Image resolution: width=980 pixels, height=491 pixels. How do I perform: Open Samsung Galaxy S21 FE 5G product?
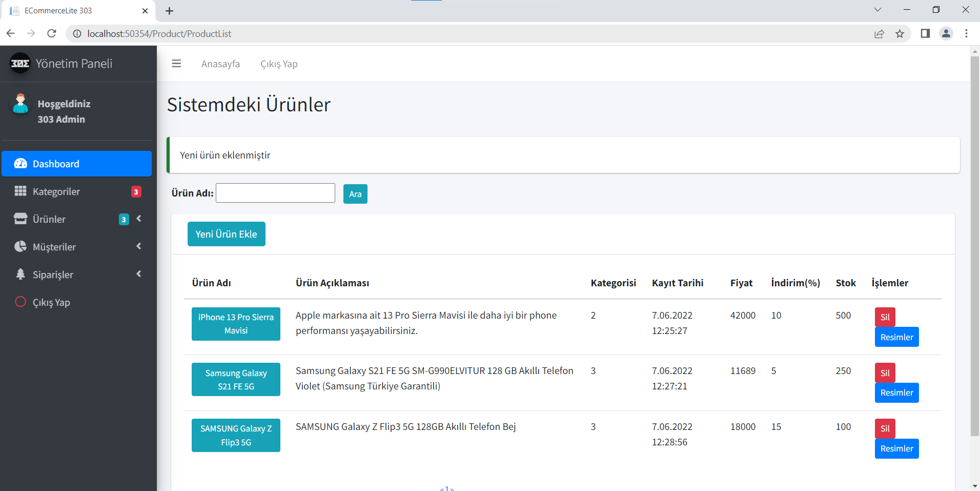click(x=236, y=380)
